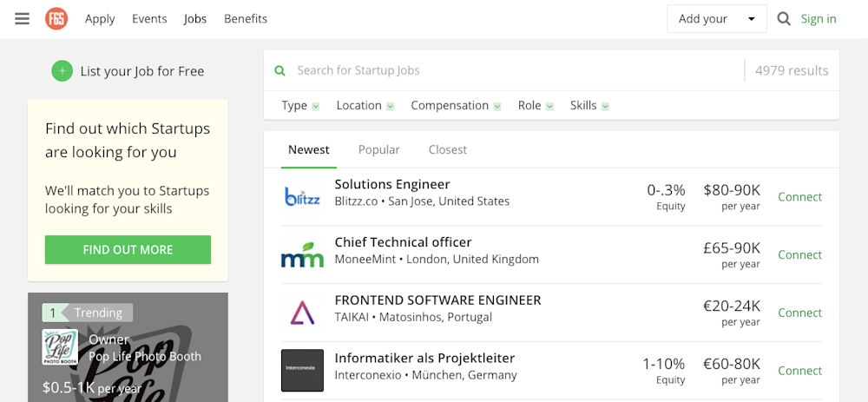The image size is (868, 402).
Task: Open the Pop Life Photo Booth trending thumbnail
Action: [60, 347]
